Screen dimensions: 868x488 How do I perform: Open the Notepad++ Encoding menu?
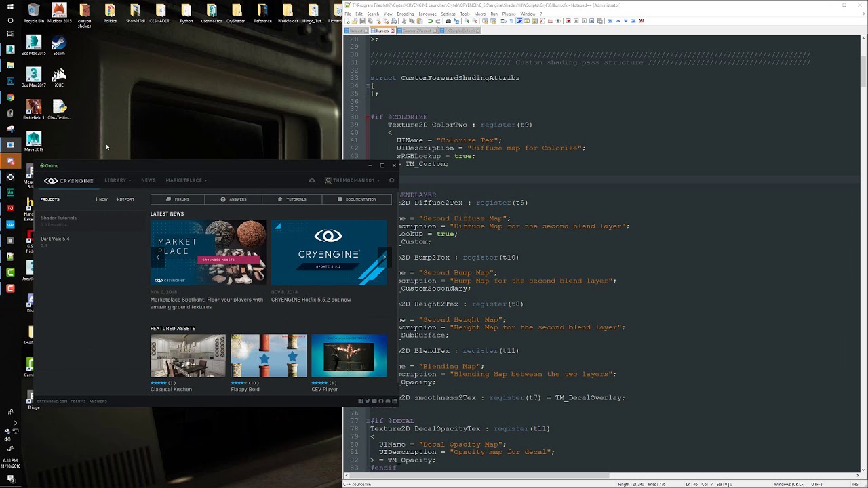pos(405,14)
